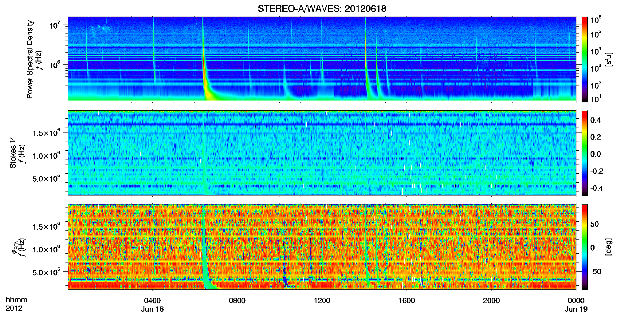Screen dimensions: 644x332
Task: Click the 1200 time tick label
Action: pyautogui.click(x=322, y=301)
